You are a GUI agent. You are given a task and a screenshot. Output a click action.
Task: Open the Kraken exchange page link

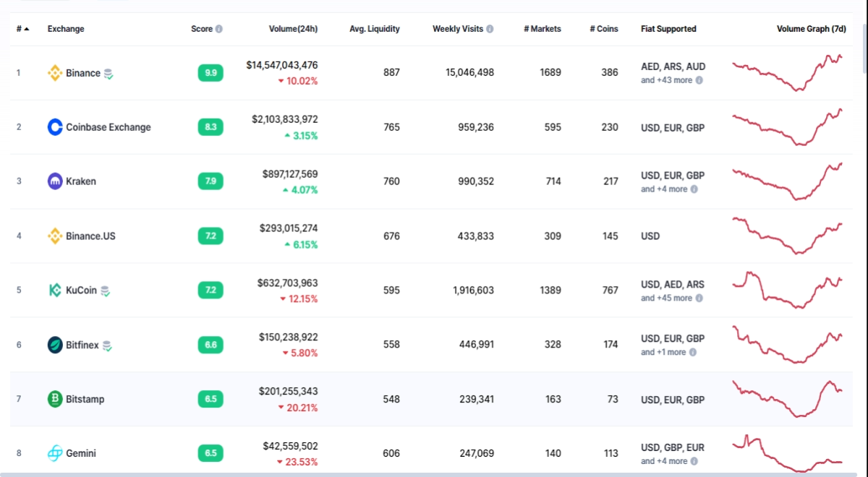(x=81, y=181)
